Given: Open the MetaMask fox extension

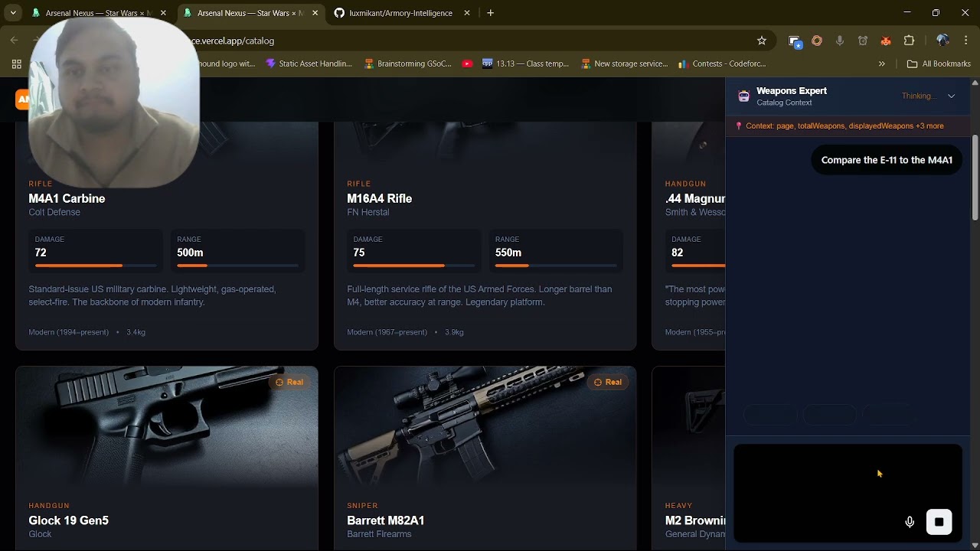Looking at the screenshot, I should pyautogui.click(x=886, y=41).
